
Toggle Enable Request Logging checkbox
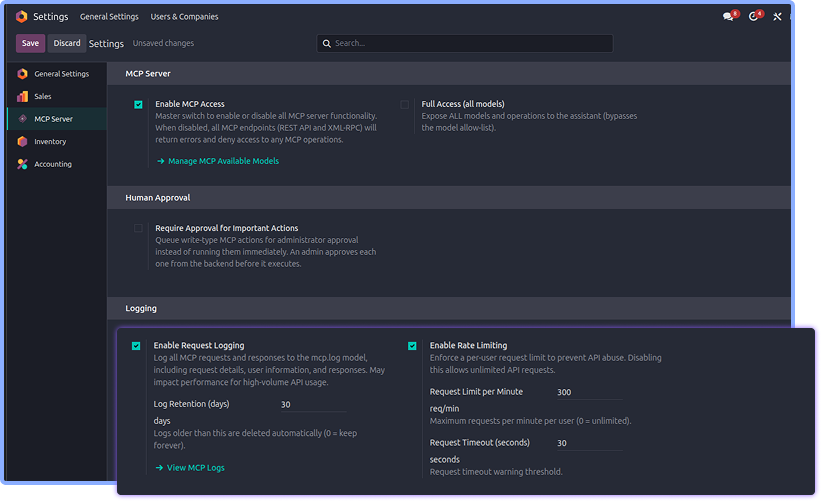[x=136, y=346]
